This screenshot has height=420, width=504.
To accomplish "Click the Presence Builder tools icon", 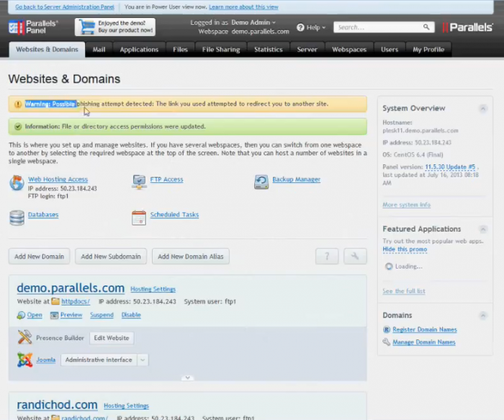I will [24, 337].
